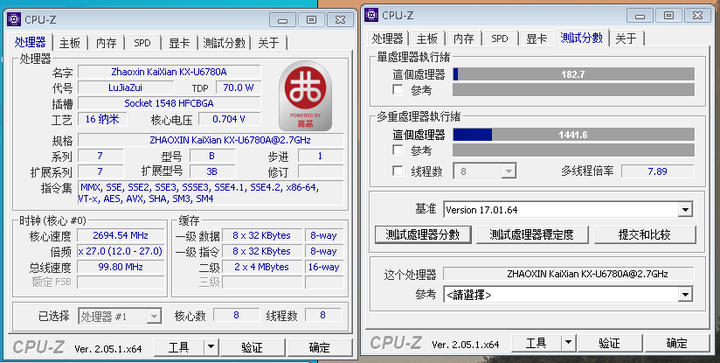Click 工具 button in left window

(x=179, y=347)
